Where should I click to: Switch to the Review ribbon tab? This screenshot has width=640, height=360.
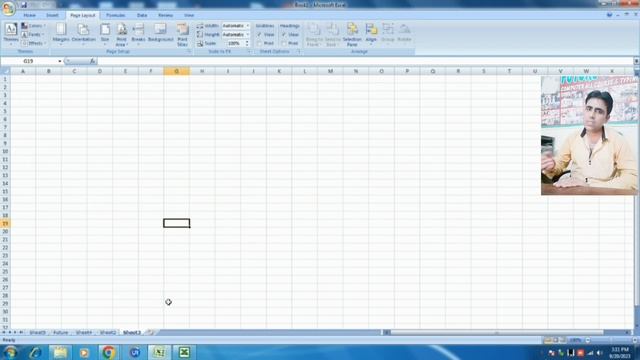pos(165,15)
